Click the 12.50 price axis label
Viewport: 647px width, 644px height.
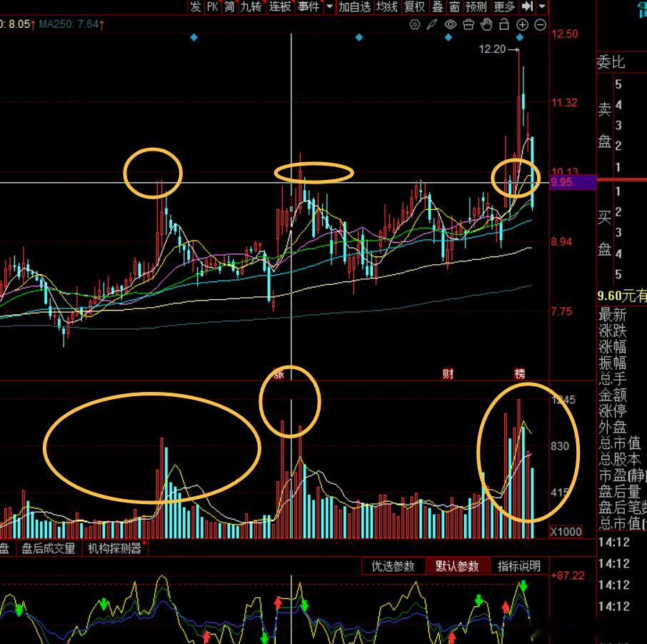coord(564,34)
